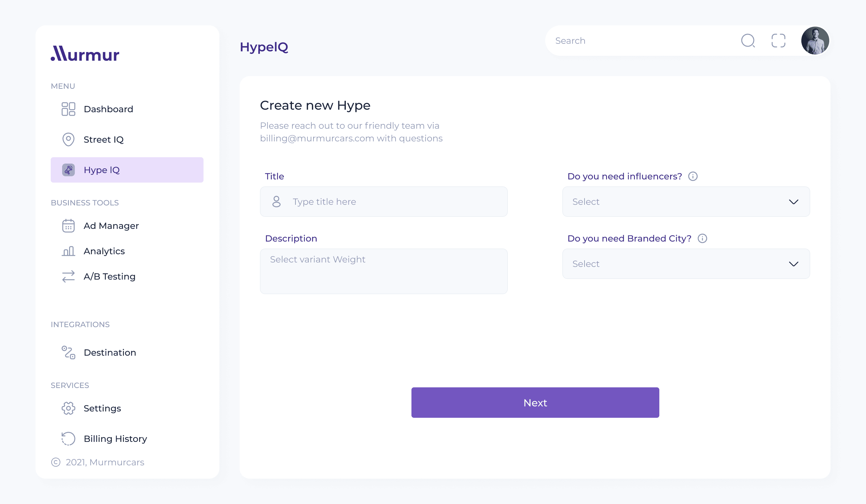Click the fullscreen frame icon
Viewport: 866px width, 504px height.
pyautogui.click(x=779, y=41)
